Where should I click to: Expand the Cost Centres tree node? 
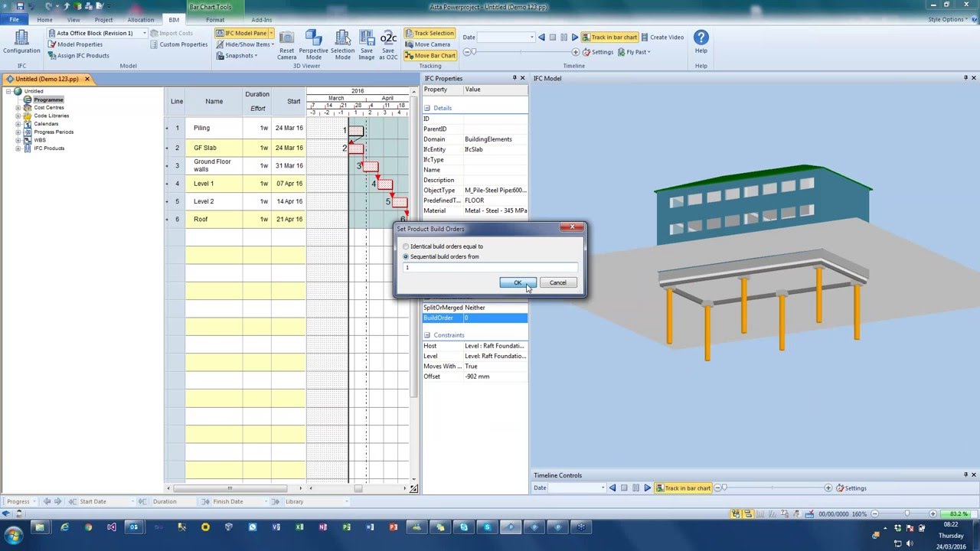click(18, 108)
